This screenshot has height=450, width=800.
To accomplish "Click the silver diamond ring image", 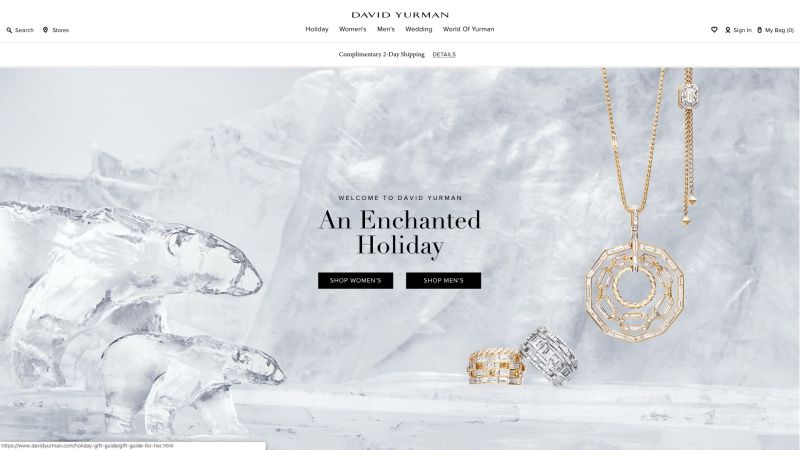I will [x=549, y=356].
